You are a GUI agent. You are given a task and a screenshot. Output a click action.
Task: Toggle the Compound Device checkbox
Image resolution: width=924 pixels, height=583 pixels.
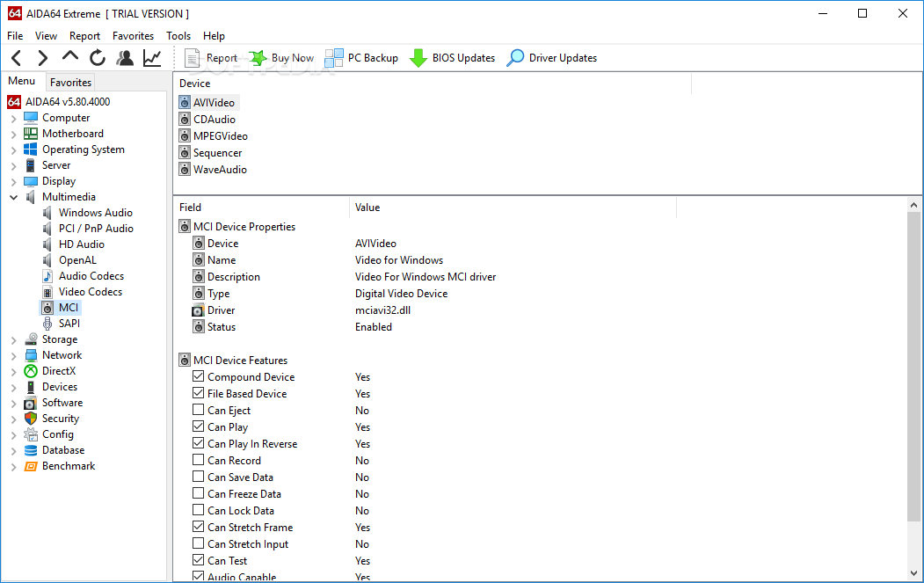[x=199, y=376]
